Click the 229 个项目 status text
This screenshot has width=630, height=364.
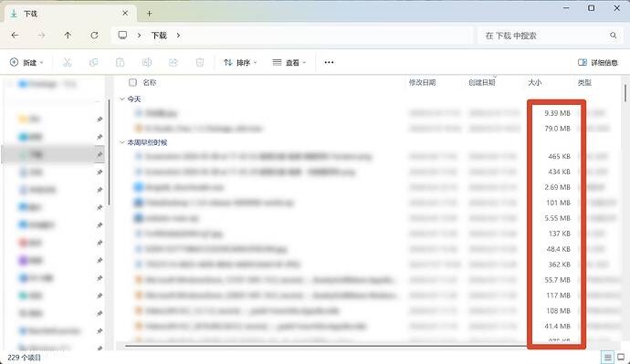click(x=24, y=358)
